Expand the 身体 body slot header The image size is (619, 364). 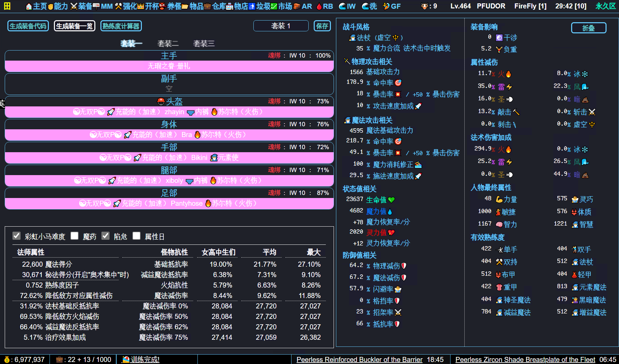pyautogui.click(x=169, y=124)
